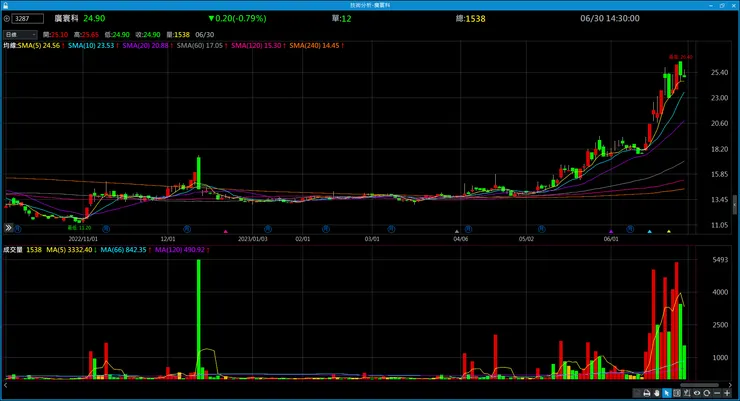Click the 06/01 date label

[x=611, y=239]
